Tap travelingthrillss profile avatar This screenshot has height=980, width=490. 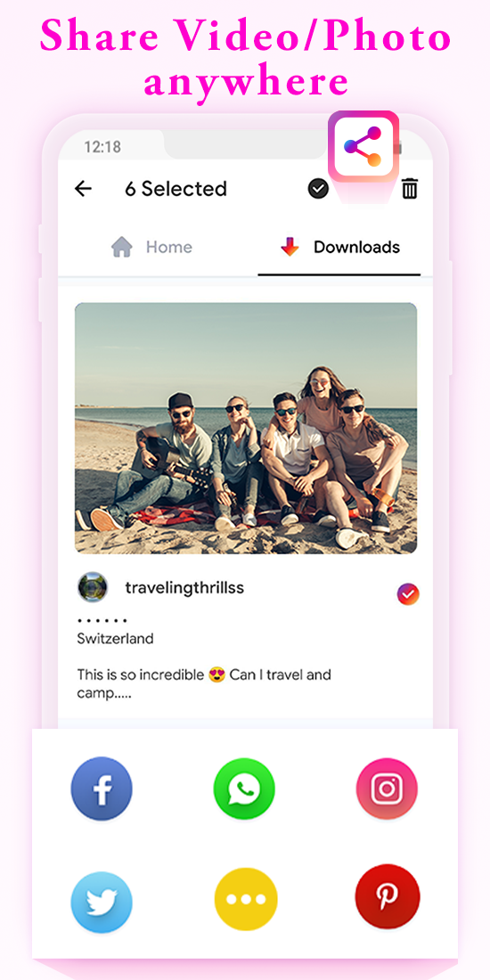93,587
